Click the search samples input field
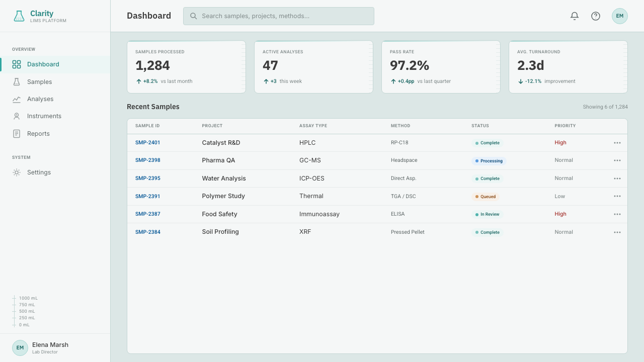This screenshot has height=362, width=644. pyautogui.click(x=279, y=16)
